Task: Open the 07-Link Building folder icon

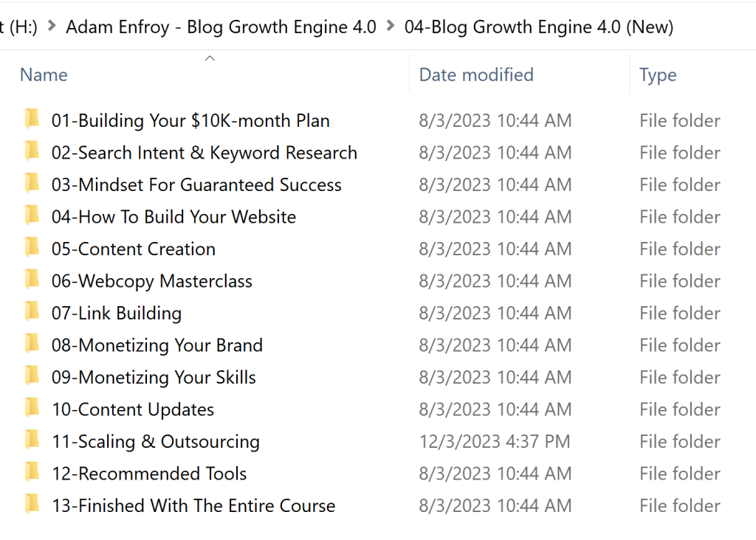Action: click(32, 313)
